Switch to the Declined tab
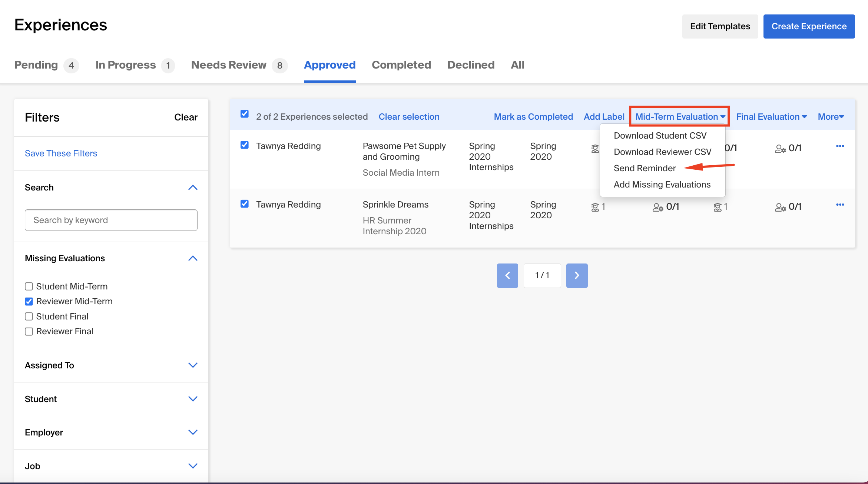The width and height of the screenshot is (868, 484). click(471, 65)
